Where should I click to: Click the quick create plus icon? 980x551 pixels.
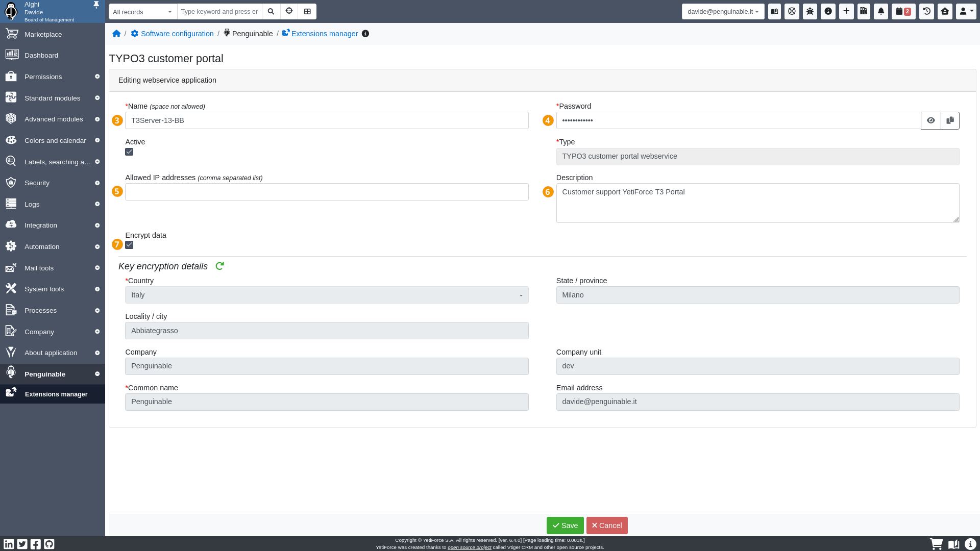coord(846,11)
